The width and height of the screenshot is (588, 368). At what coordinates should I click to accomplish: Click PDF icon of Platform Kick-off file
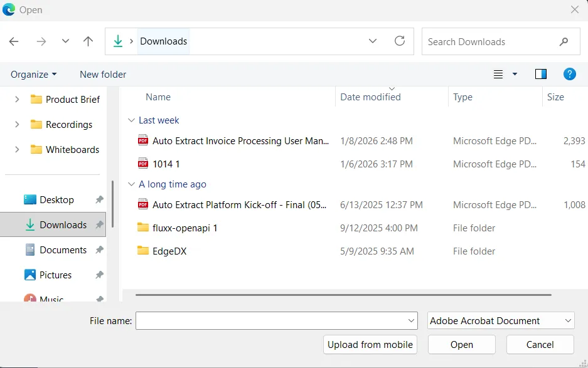pyautogui.click(x=143, y=204)
